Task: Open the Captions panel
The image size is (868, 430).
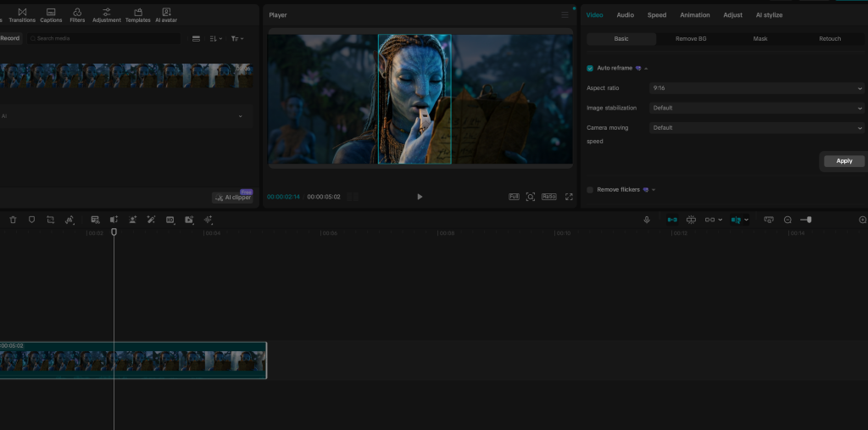Action: pos(51,15)
